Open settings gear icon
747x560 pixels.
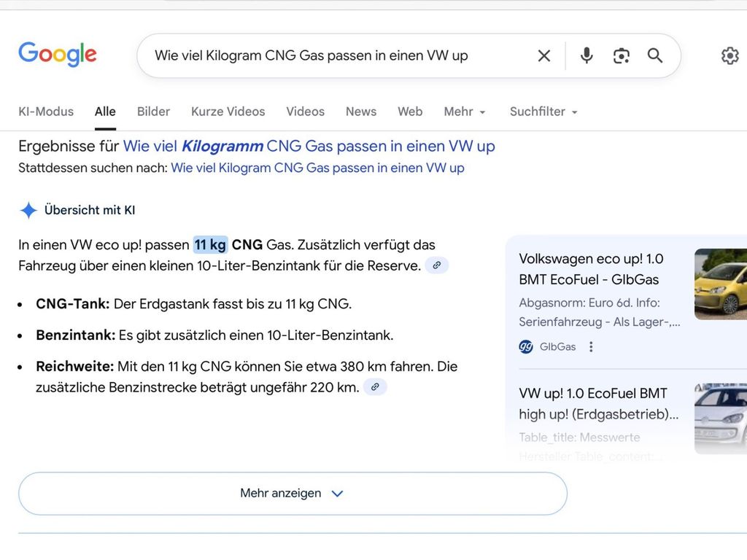point(729,55)
